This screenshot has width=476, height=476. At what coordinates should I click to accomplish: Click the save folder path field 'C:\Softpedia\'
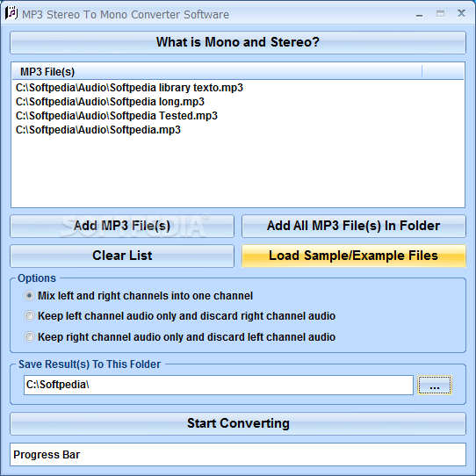(x=219, y=385)
